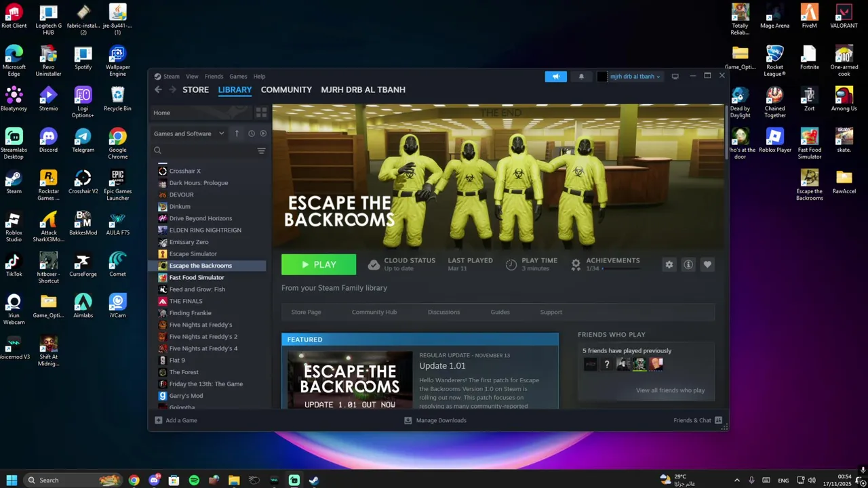Viewport: 868px width, 488px height.
Task: Open Support link
Action: 551,312
